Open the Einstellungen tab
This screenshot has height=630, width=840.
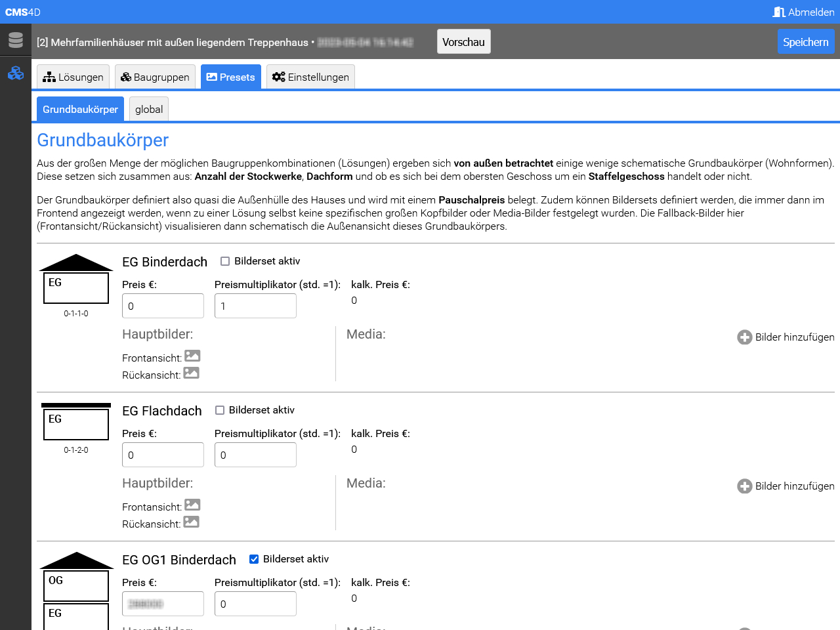tap(310, 77)
